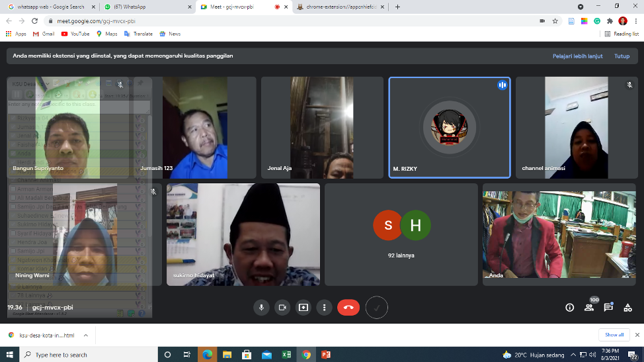Open the in-call chat panel

coord(608,307)
